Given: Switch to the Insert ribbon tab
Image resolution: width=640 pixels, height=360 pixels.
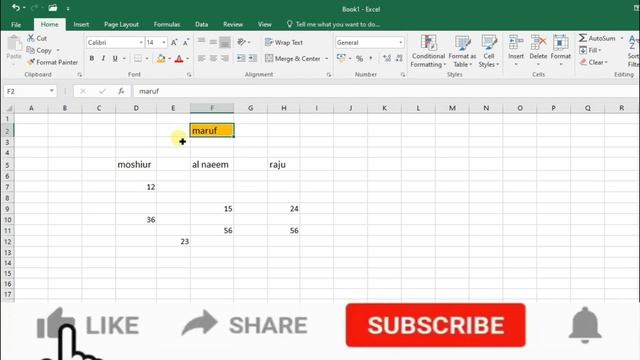Looking at the screenshot, I should pos(81,24).
